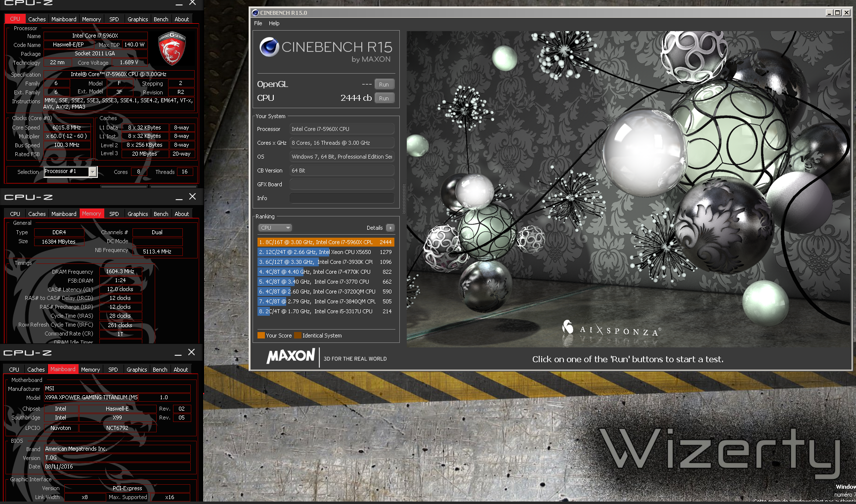Click the Multiplier x 60.0 value

[x=67, y=136]
